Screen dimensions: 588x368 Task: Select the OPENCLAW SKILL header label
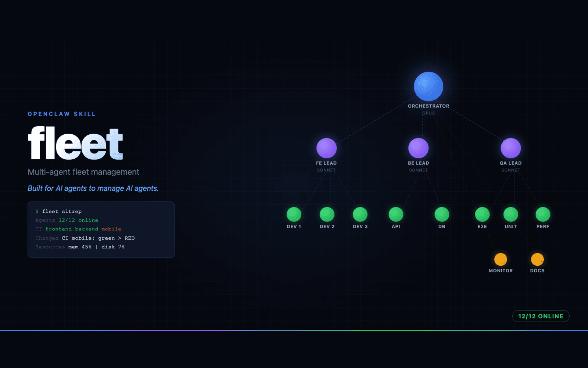(61, 114)
